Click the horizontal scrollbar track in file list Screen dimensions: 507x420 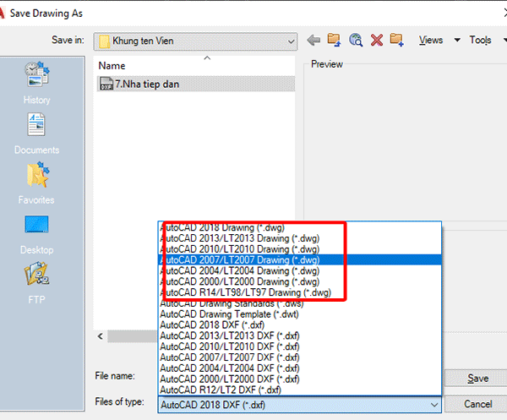[x=133, y=336]
